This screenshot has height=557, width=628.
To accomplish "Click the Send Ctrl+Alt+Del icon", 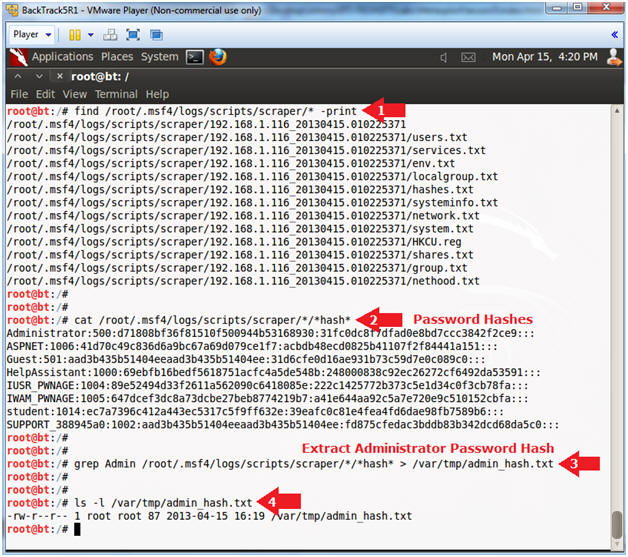I will tap(110, 35).
